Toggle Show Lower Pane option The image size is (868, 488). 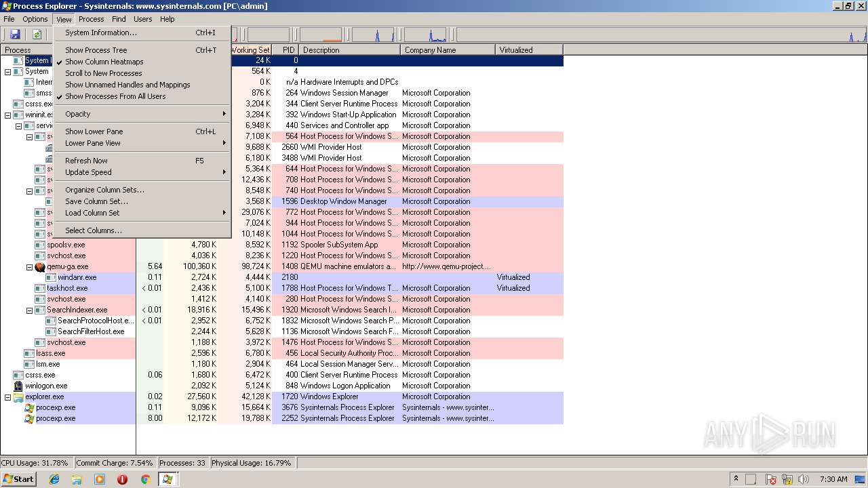142,131
